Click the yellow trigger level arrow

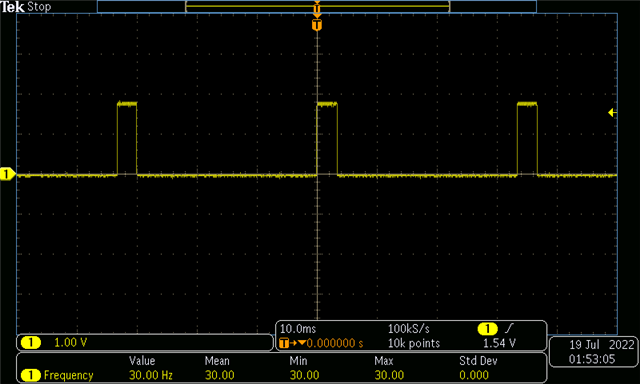pyautogui.click(x=612, y=112)
